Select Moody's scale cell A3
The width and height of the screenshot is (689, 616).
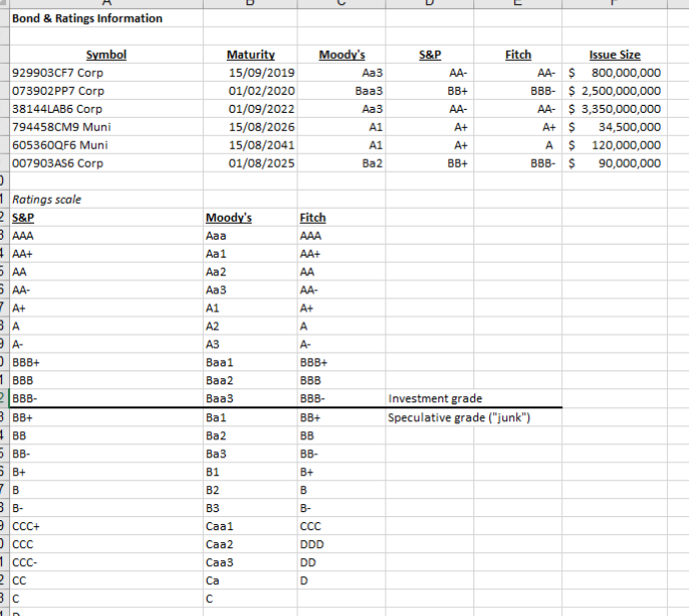251,344
